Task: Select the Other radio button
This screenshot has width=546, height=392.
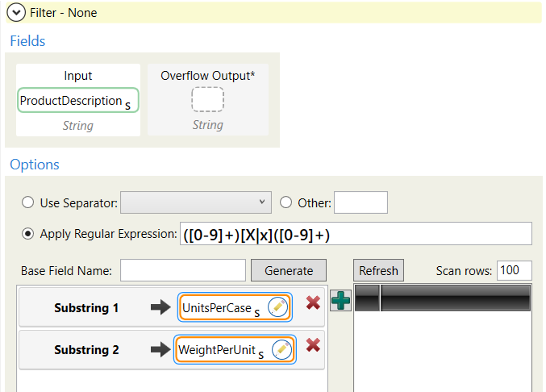Action: pos(286,203)
